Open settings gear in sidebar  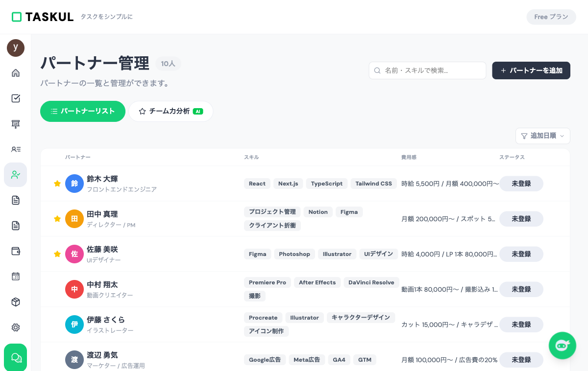pyautogui.click(x=16, y=327)
